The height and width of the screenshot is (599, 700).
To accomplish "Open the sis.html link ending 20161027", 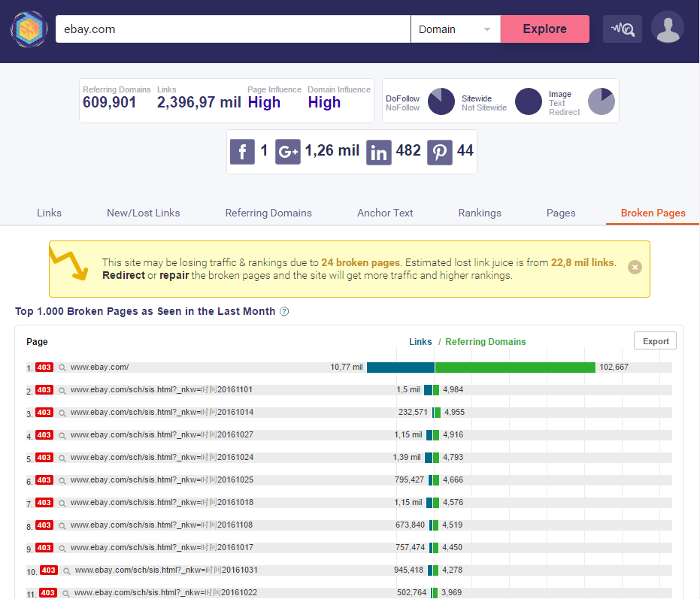I will click(x=162, y=434).
